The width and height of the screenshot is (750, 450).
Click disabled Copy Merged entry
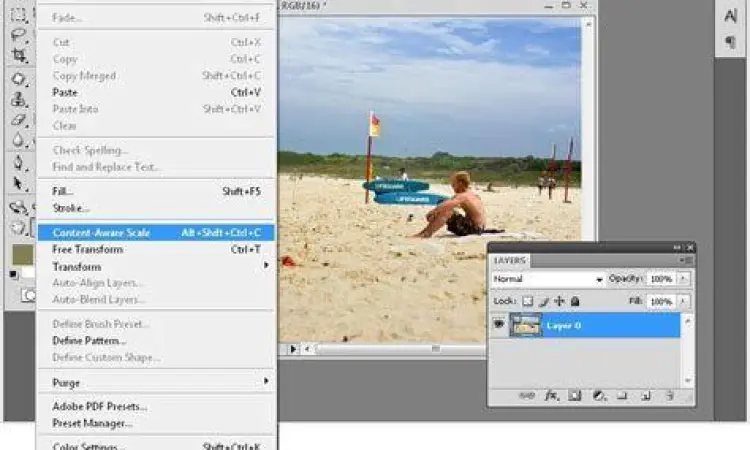[156, 76]
